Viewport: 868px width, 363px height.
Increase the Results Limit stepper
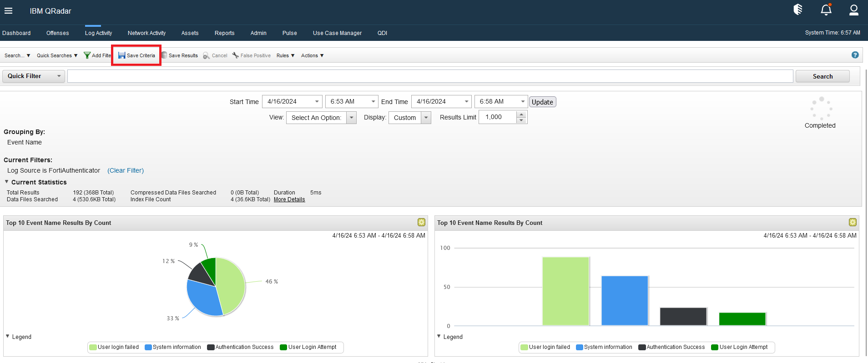[x=521, y=114]
